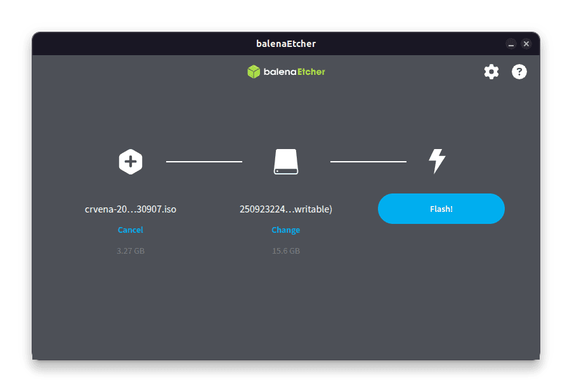Screen dimensions: 572x392
Task: Open help with the question mark icon
Action: (x=519, y=72)
